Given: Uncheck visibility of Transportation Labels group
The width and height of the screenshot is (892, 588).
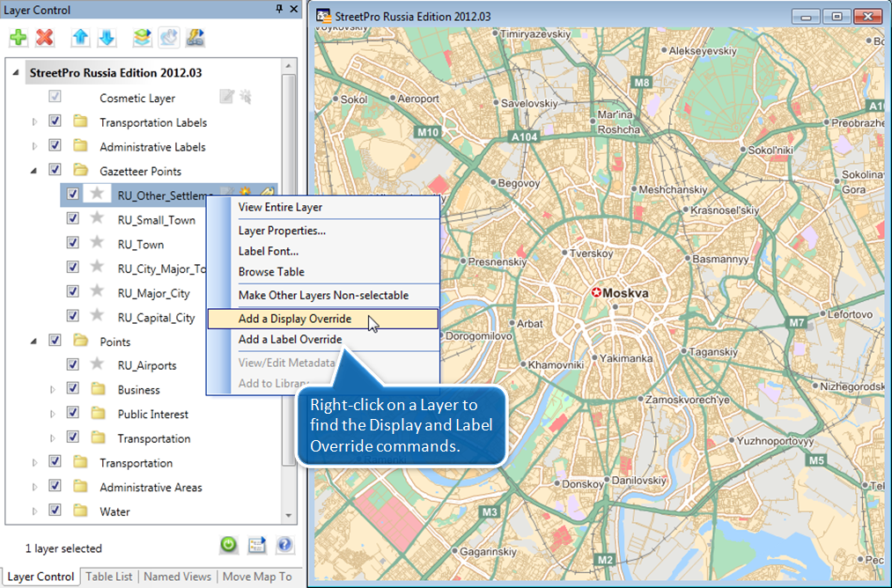Looking at the screenshot, I should click(x=55, y=121).
